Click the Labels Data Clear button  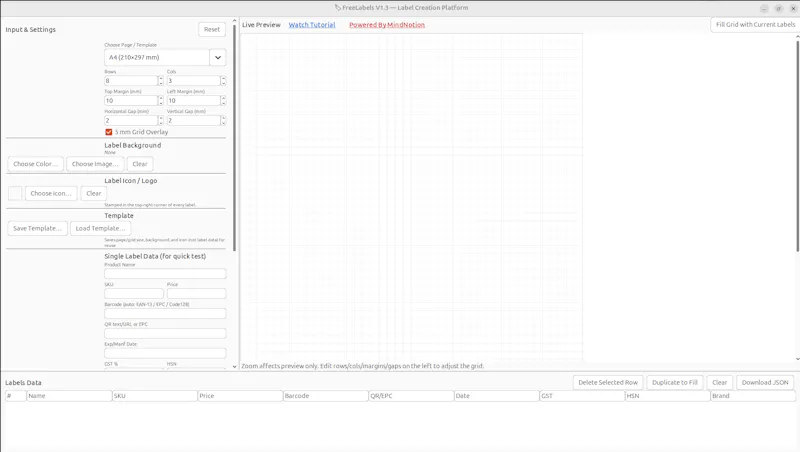(x=719, y=383)
